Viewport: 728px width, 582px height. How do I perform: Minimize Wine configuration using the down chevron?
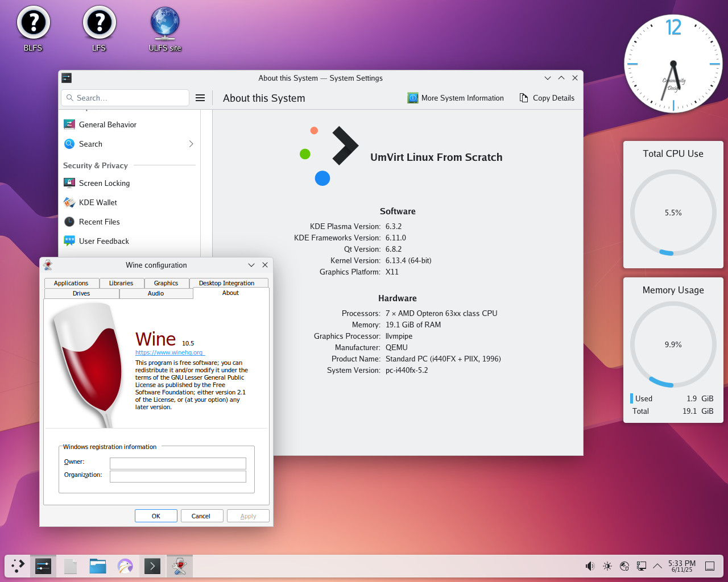click(x=251, y=265)
